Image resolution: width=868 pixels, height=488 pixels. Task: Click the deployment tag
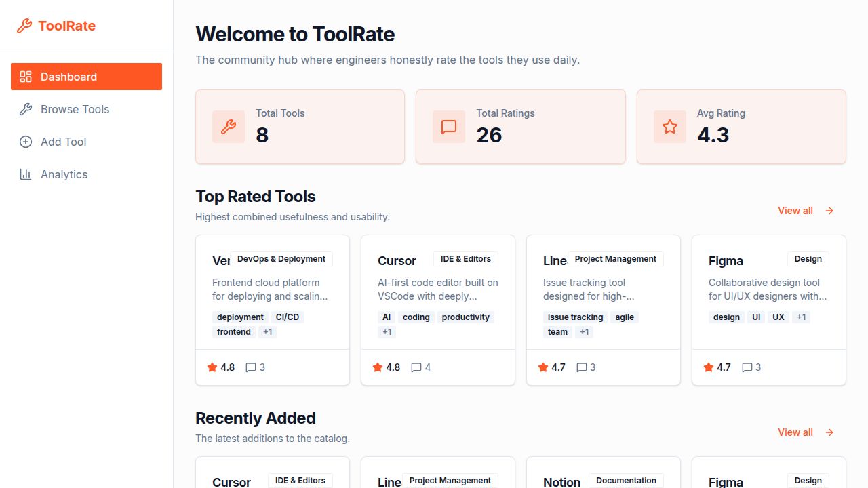(x=240, y=317)
